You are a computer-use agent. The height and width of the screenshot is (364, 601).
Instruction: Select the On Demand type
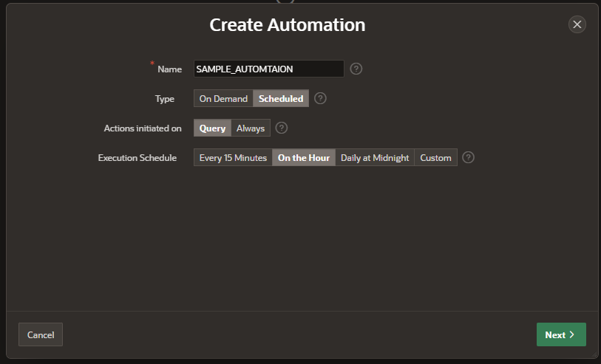[x=223, y=98]
